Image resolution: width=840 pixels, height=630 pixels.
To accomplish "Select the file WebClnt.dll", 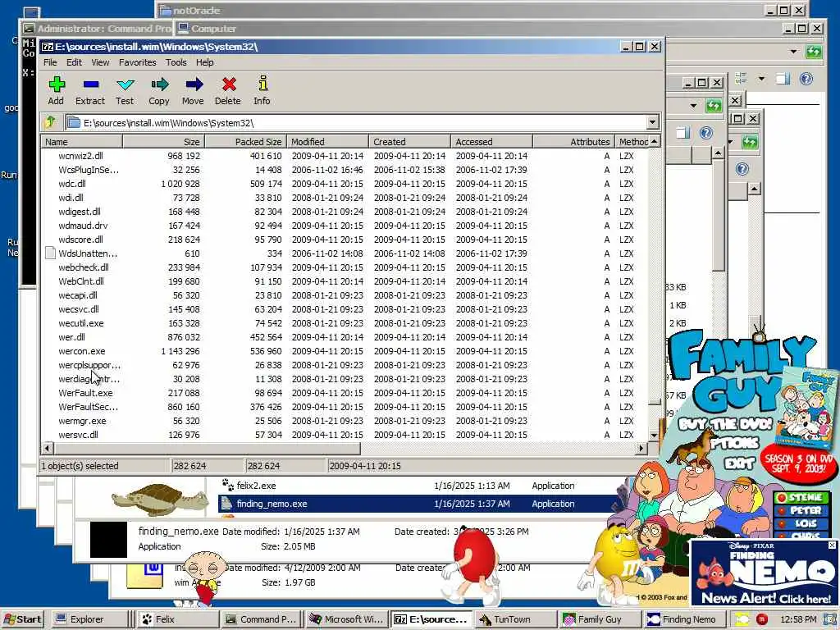I will 81,281.
